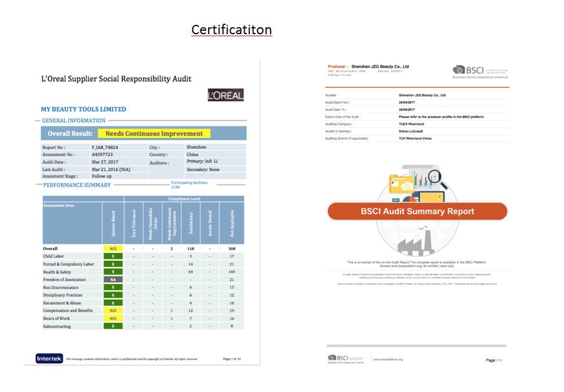The height and width of the screenshot is (392, 564).
Task: Click the small BSCI logo in footer
Action: (x=345, y=359)
